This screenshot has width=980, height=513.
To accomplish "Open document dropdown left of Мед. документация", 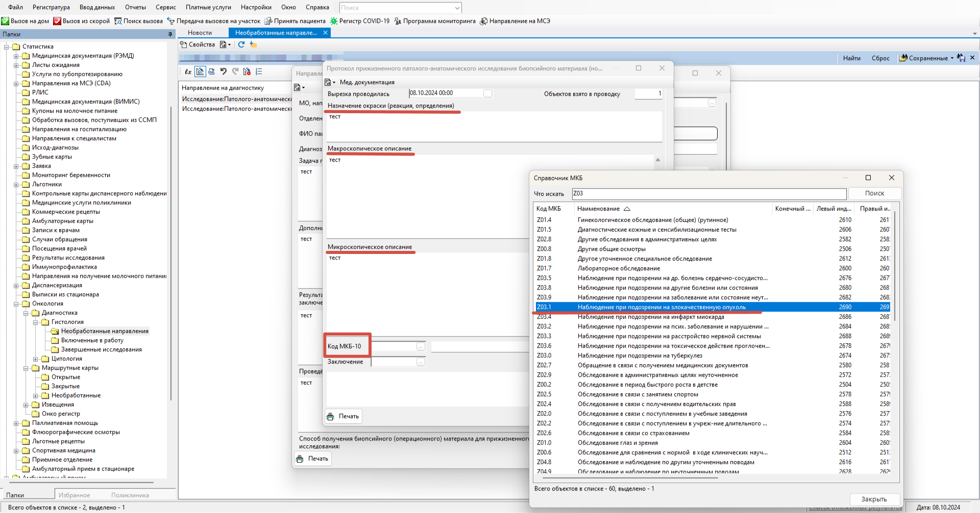I will (330, 82).
